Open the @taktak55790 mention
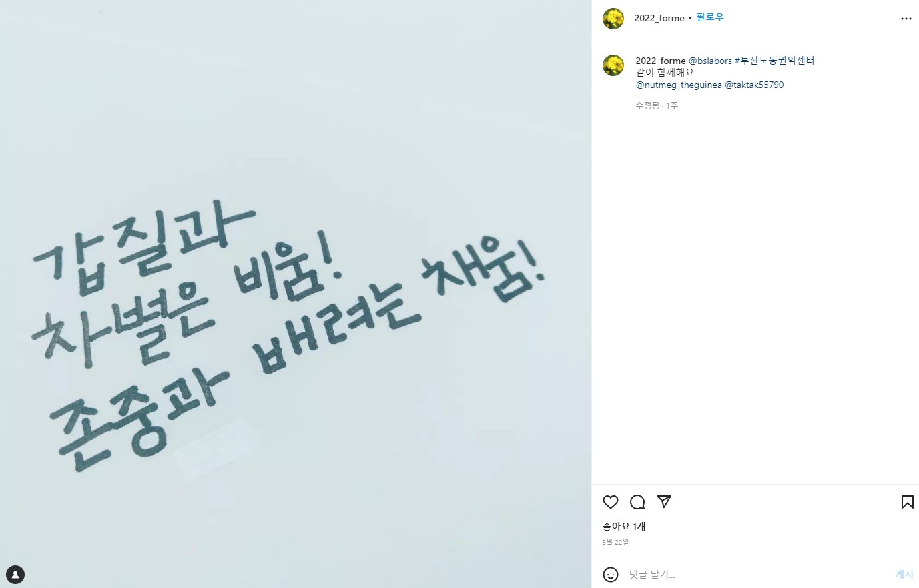The height and width of the screenshot is (588, 919). coord(754,85)
